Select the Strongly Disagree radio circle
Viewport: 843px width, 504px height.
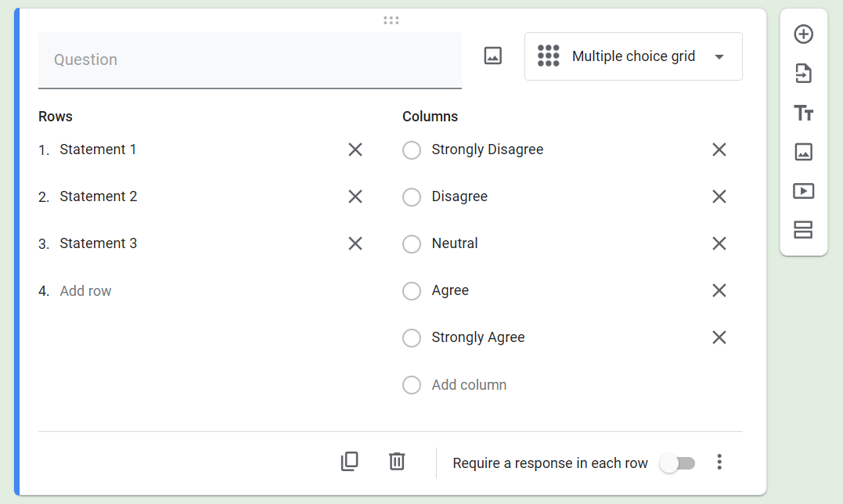point(412,150)
